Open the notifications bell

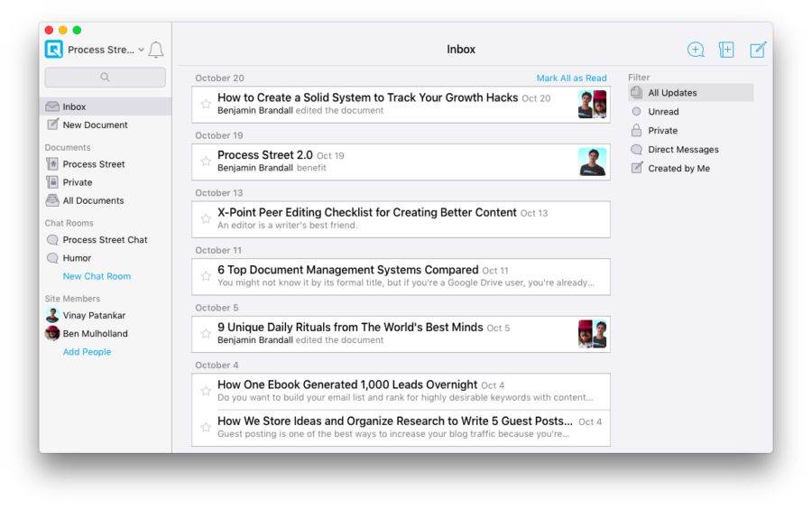click(156, 50)
